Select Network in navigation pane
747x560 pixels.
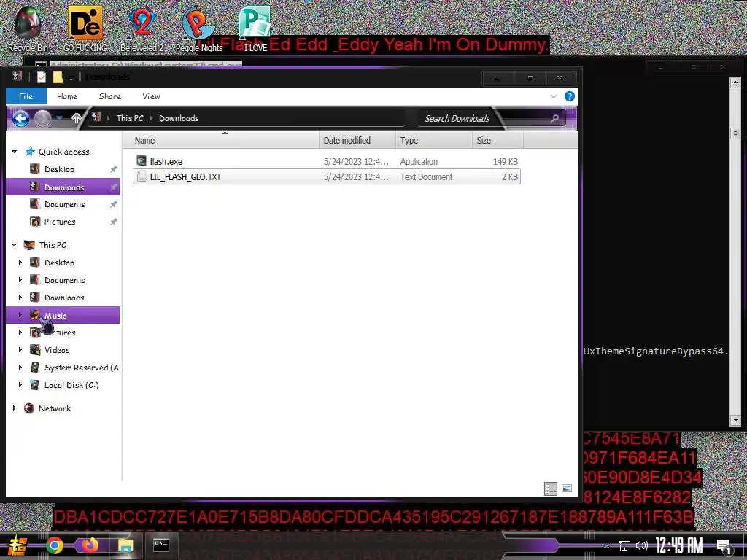(x=54, y=408)
